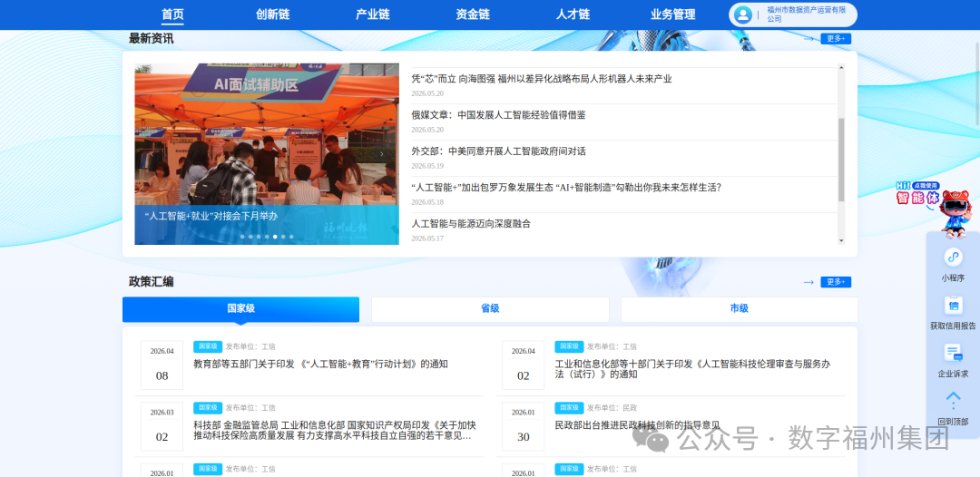Image resolution: width=980 pixels, height=477 pixels.
Task: Click the news list scrollbar down arrow
Action: (x=841, y=240)
